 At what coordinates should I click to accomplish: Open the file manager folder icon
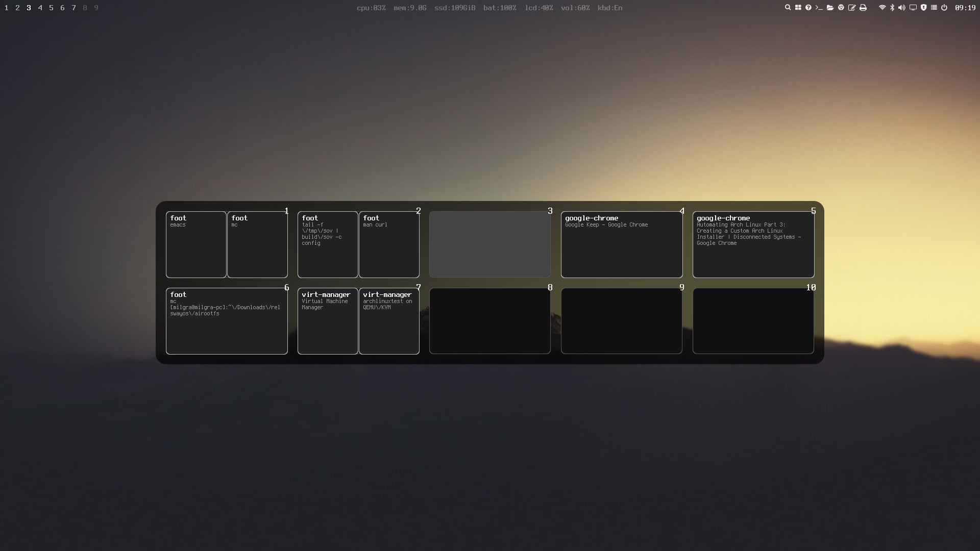click(x=830, y=8)
